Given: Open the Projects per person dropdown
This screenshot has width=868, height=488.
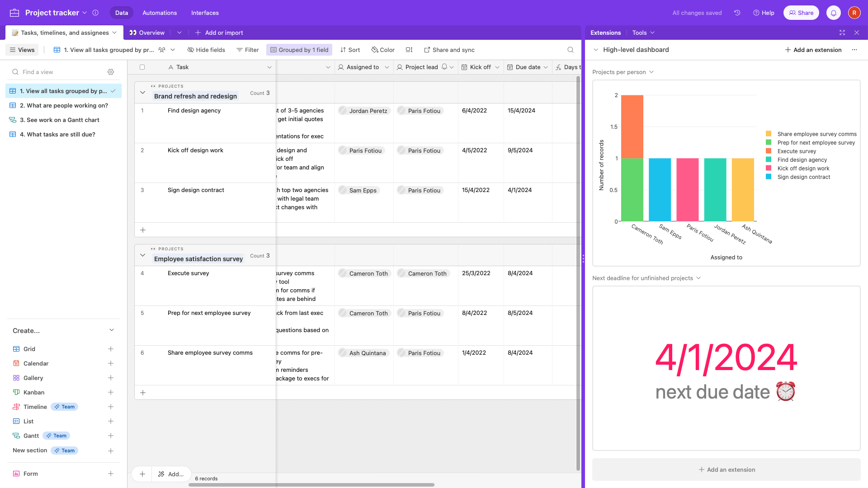Looking at the screenshot, I should click(623, 72).
